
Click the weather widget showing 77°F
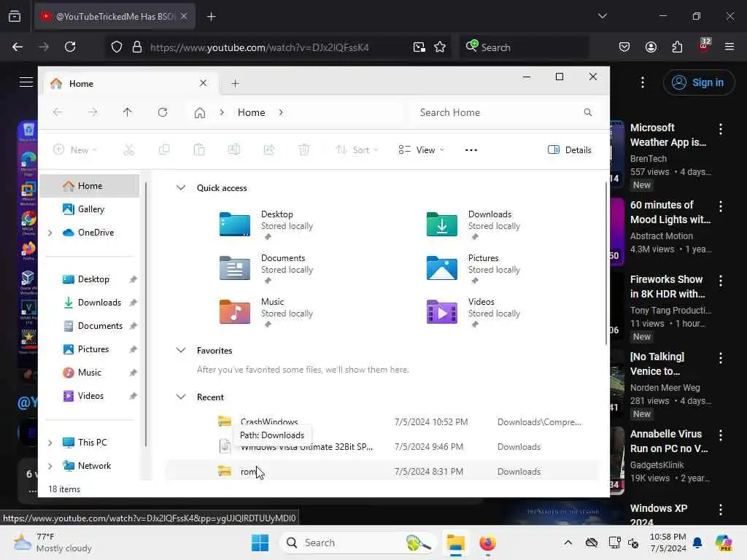[53, 542]
